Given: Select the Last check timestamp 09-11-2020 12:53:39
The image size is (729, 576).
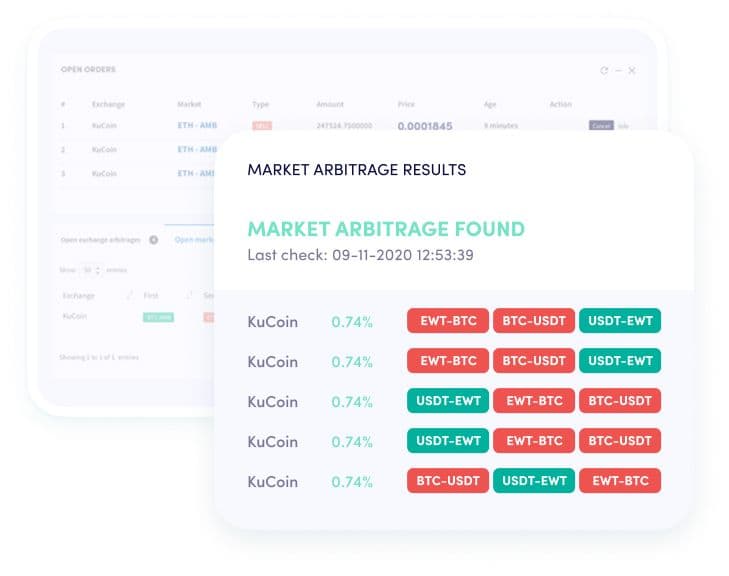Looking at the screenshot, I should 403,255.
